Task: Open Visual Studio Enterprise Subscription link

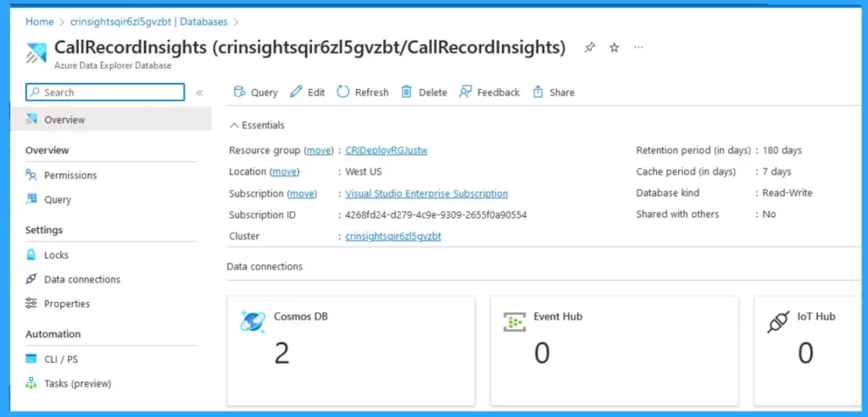Action: pos(426,193)
